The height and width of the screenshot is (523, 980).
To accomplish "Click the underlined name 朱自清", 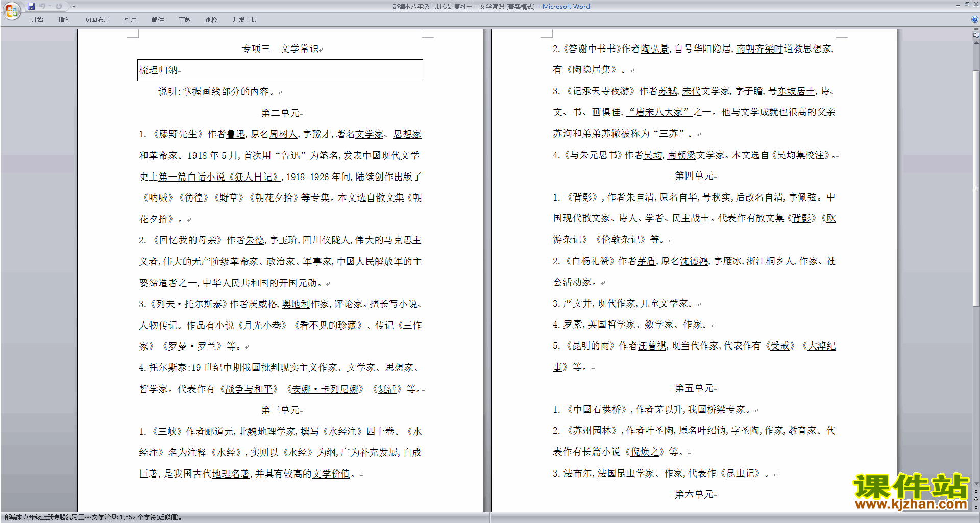I will [x=640, y=197].
